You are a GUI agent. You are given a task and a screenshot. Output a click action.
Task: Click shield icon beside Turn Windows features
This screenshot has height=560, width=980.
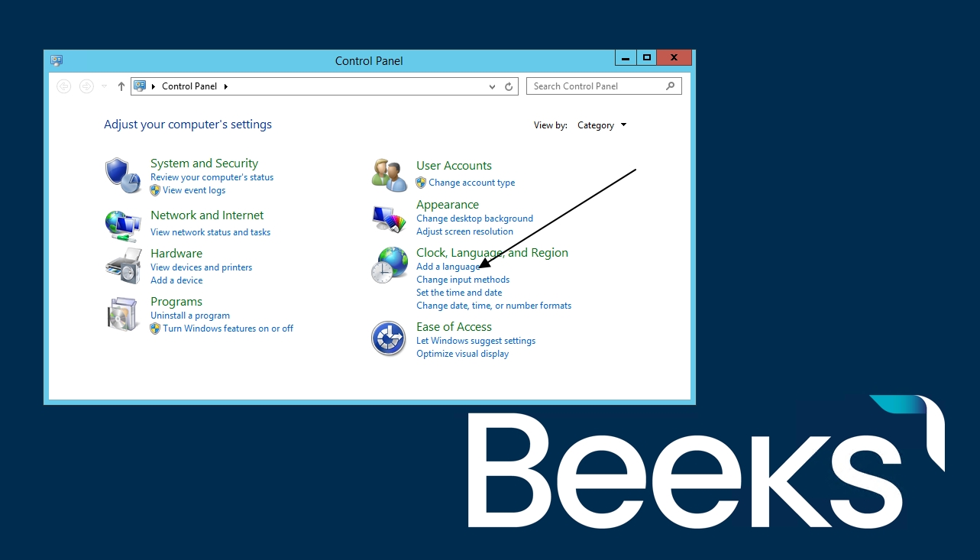click(155, 329)
